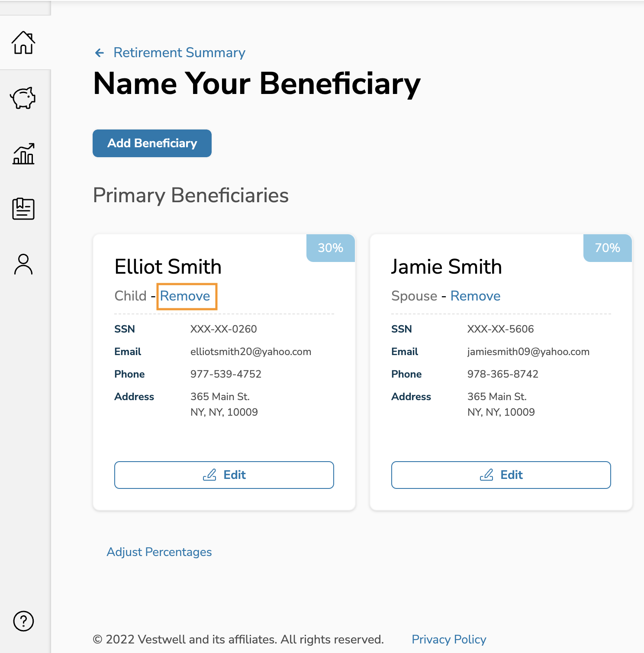Image resolution: width=644 pixels, height=653 pixels.
Task: Open the statements document icon
Action: [x=24, y=209]
